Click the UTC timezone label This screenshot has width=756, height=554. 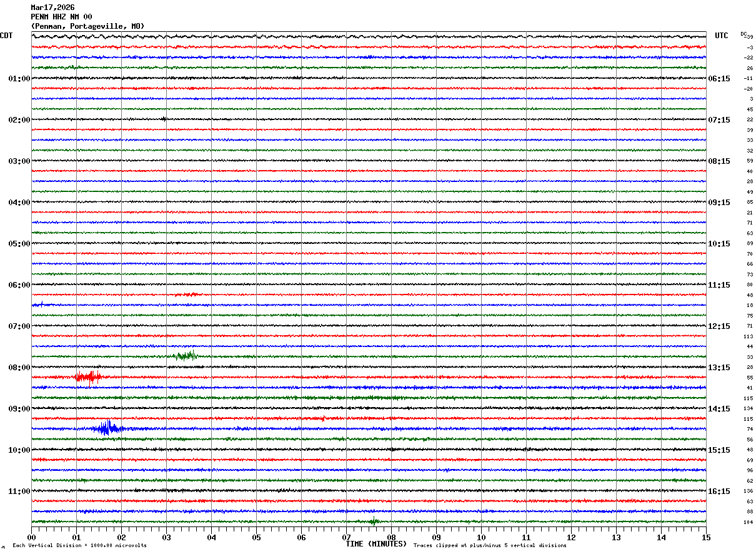tap(722, 36)
